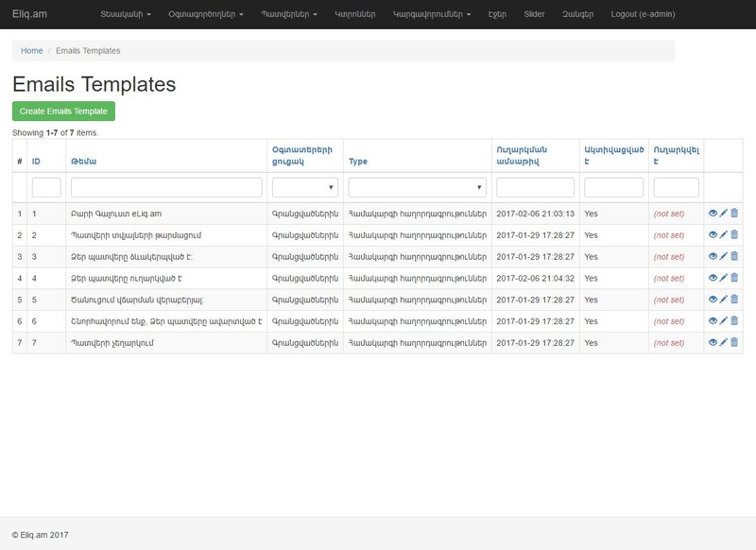Open the Slider menu item
Screen dimensions: 756x550
pos(534,14)
